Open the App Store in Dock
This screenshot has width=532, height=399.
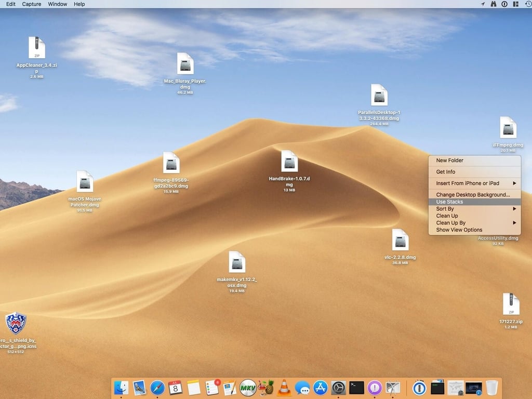[320, 388]
